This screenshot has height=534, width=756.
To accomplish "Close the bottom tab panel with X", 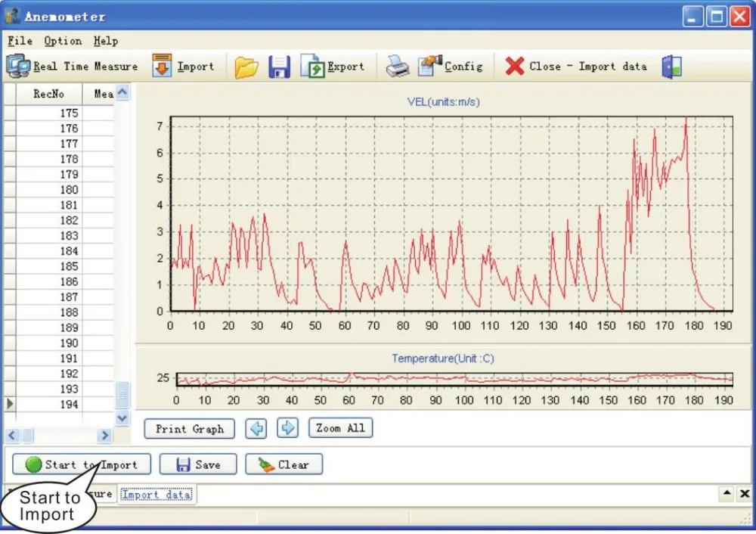I will coord(745,493).
